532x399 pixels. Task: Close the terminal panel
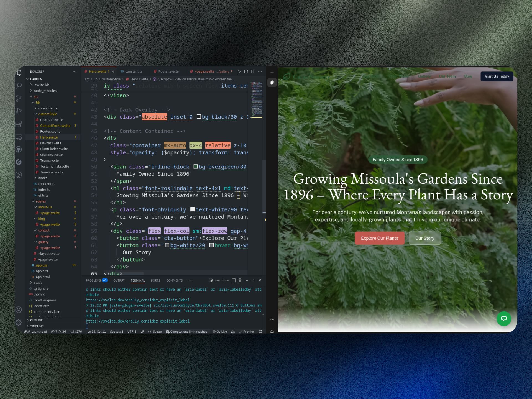coord(260,280)
